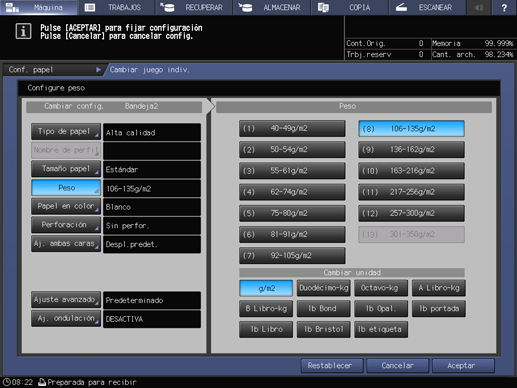Click the printer status icon
This screenshot has width=517, height=388.
pyautogui.click(x=42, y=382)
